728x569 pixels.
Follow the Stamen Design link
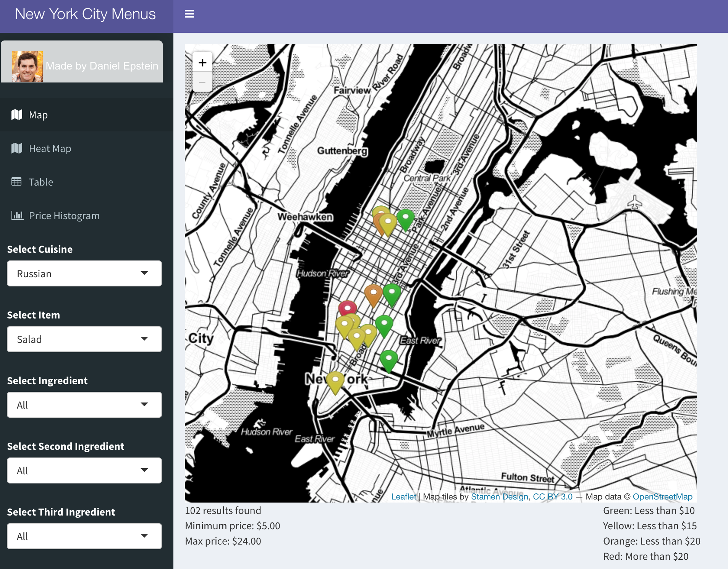click(499, 496)
